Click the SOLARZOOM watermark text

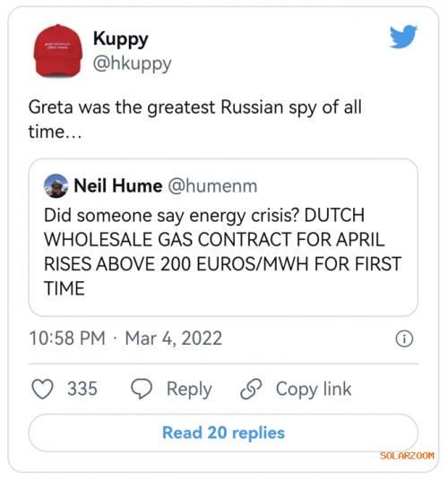click(x=407, y=456)
